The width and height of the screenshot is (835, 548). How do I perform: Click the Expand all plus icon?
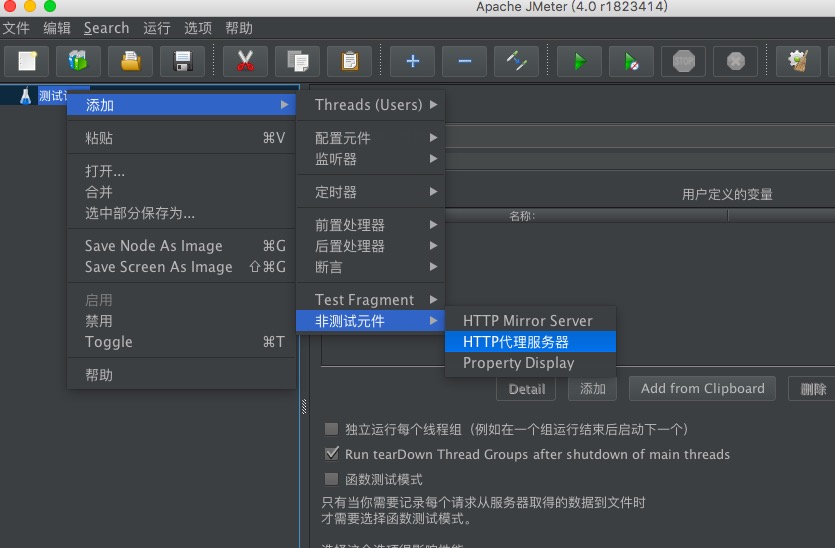coord(412,61)
